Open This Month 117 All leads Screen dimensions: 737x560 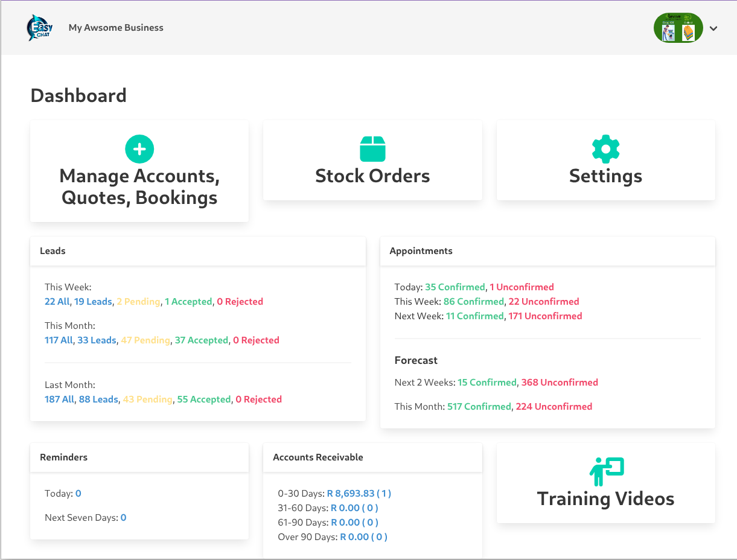point(59,340)
